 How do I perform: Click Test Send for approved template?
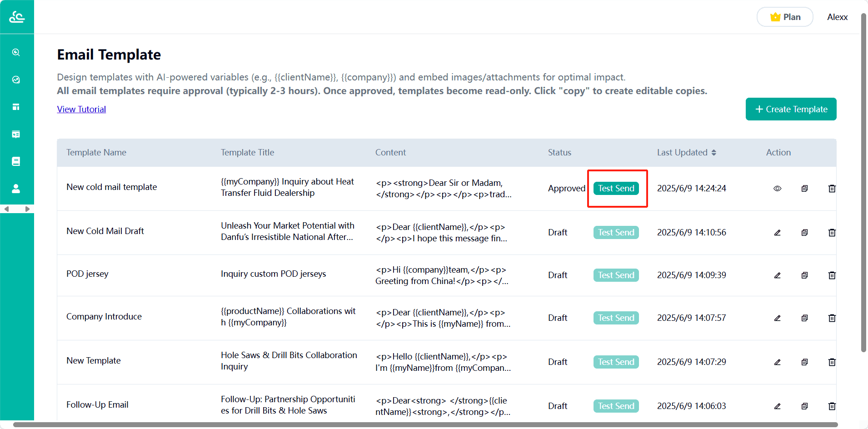(616, 189)
